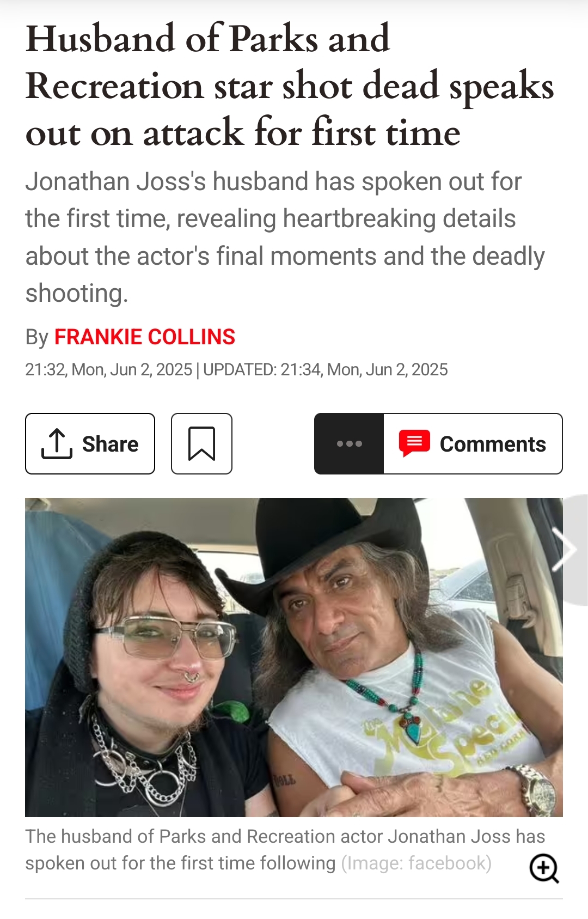The width and height of the screenshot is (588, 919).
Task: Click the Image: facebook credit
Action: [416, 863]
